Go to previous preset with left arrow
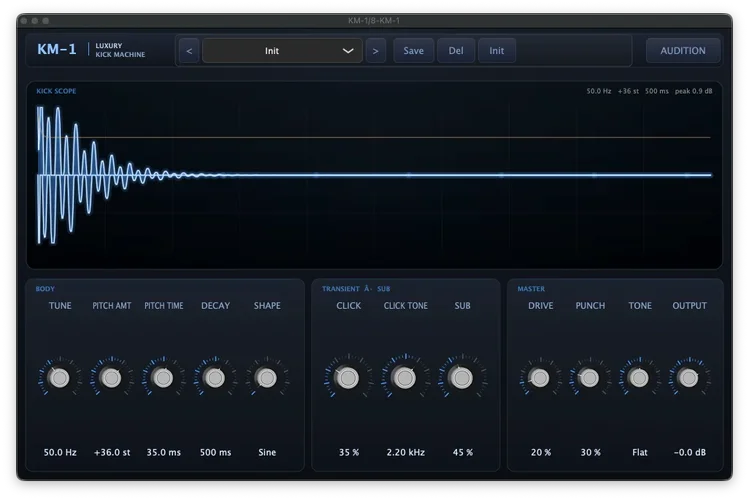 pyautogui.click(x=189, y=51)
